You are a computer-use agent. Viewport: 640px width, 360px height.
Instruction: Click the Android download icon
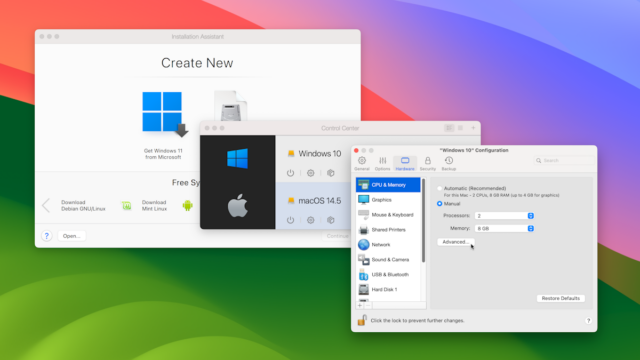(187, 205)
